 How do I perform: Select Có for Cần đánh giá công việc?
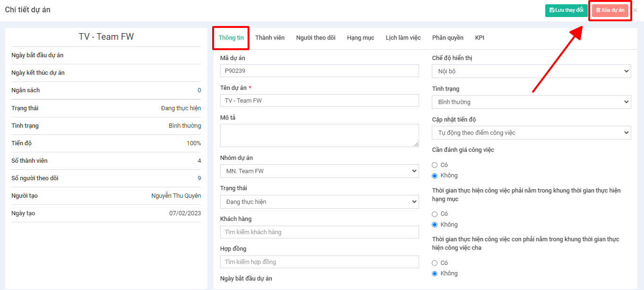(435, 165)
